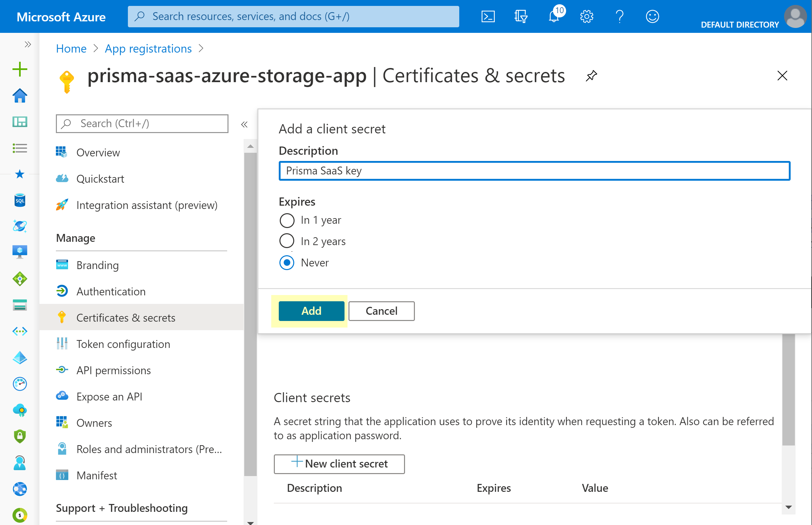Expand the left portal menu chevrons
Image resolution: width=812 pixels, height=525 pixels.
(x=28, y=44)
